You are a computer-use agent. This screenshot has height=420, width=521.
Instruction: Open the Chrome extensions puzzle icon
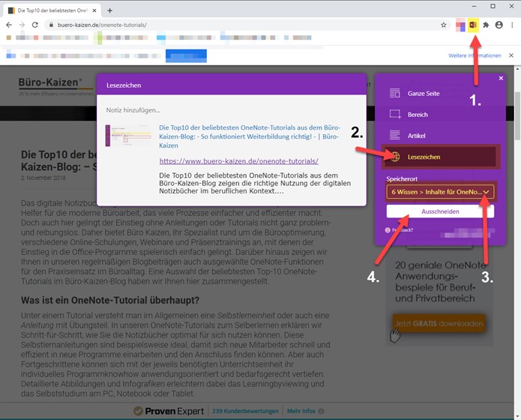(486, 25)
